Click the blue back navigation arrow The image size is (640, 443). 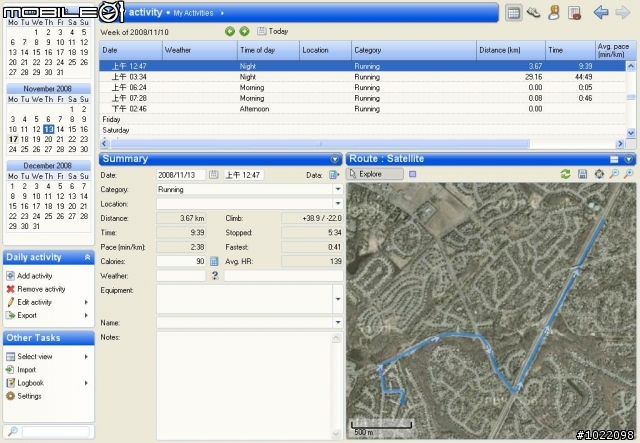pos(601,13)
